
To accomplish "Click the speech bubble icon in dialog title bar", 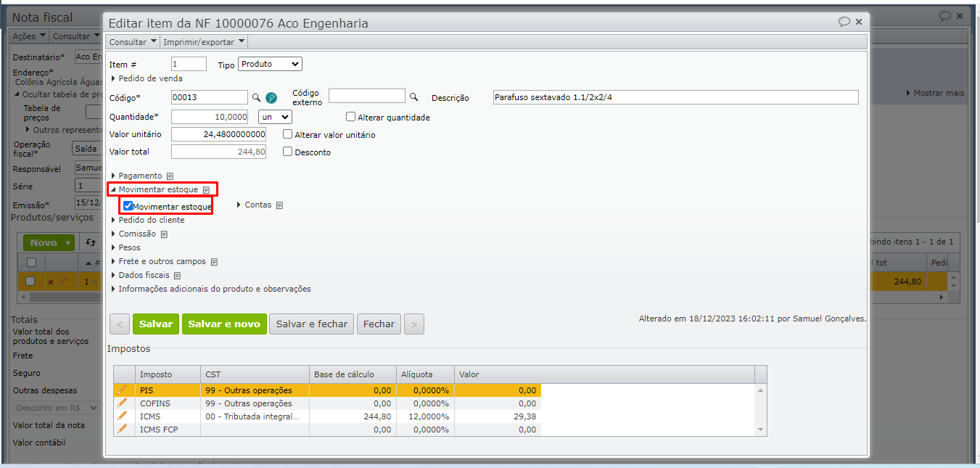I will [844, 22].
